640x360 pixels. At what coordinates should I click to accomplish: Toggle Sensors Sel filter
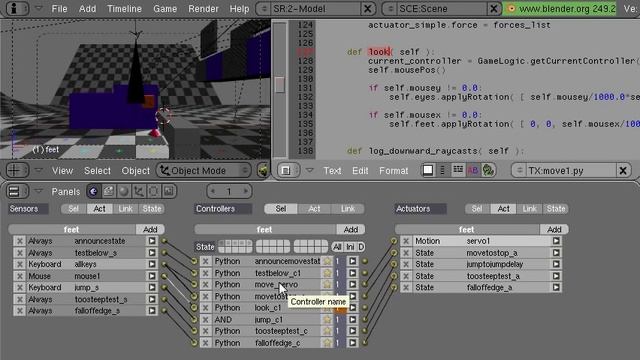(x=74, y=209)
